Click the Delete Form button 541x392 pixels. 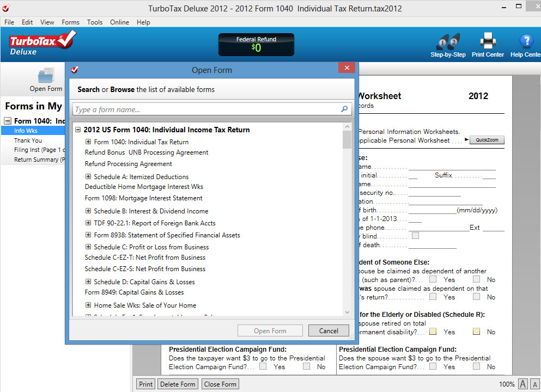178,384
